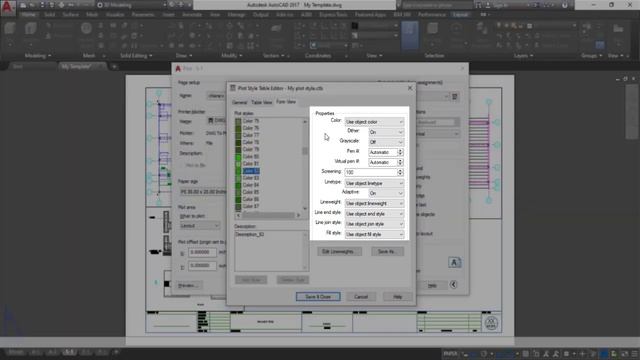
Task: Click the Description text box
Action: coord(271,251)
